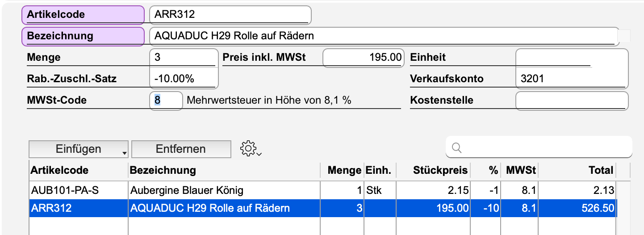The height and width of the screenshot is (235, 644).
Task: Click the purple Artikelcode label button
Action: click(x=83, y=15)
